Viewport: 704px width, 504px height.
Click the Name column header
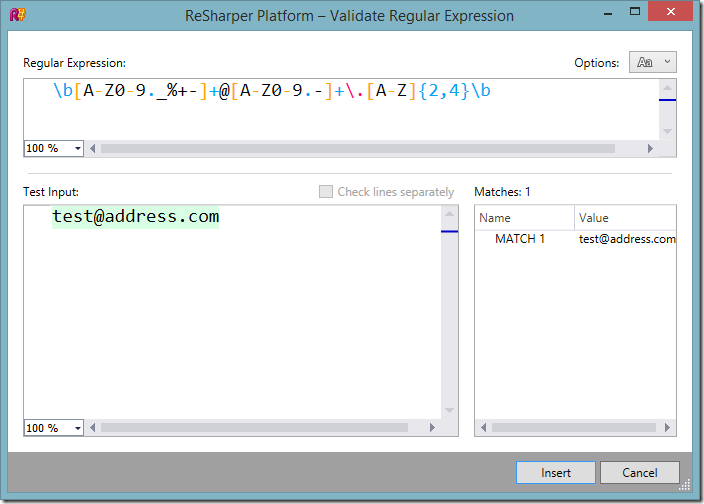click(x=524, y=218)
